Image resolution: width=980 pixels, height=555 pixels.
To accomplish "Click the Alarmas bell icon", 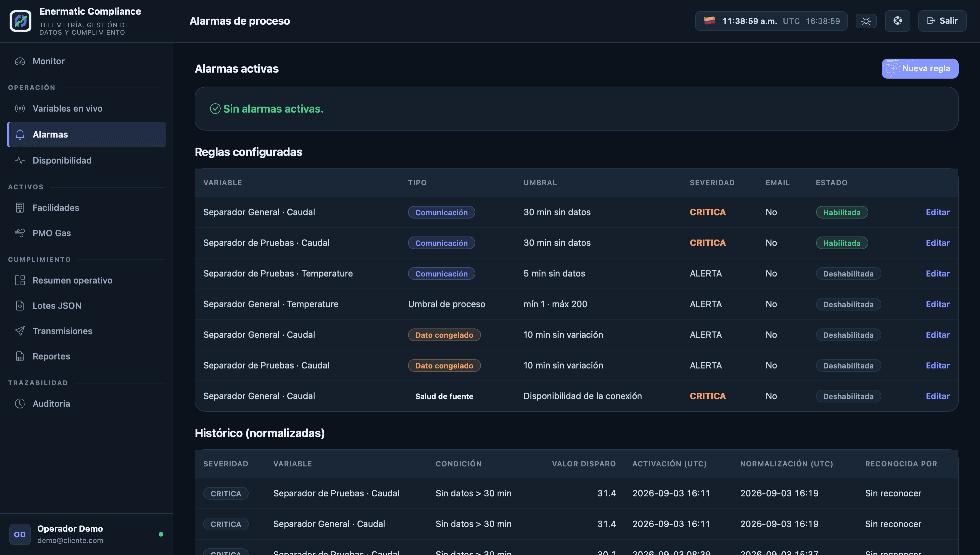I will coord(20,135).
